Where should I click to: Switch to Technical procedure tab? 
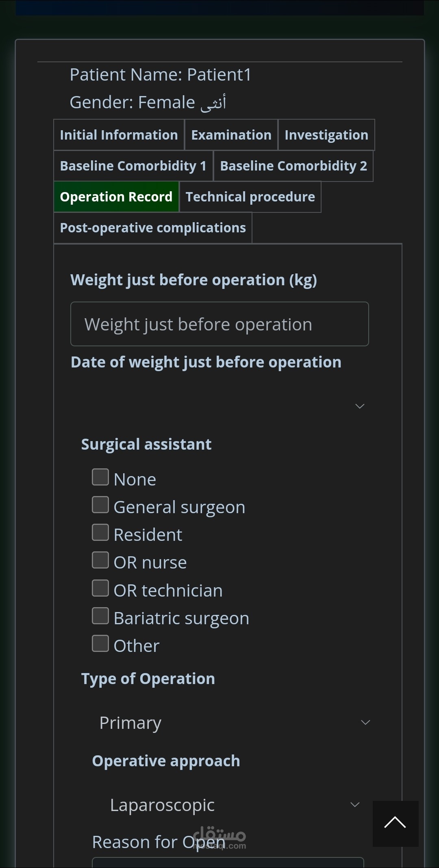point(250,197)
